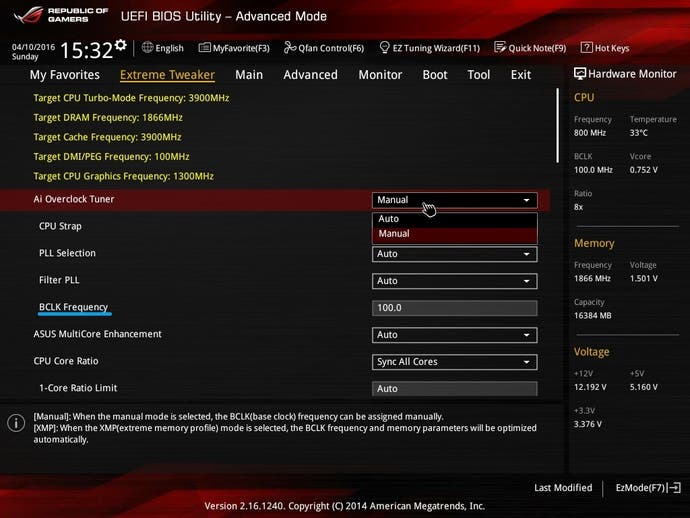Click Target DMI/PEG Frequency: 100MHz text
Screen dimensions: 690x518
[111, 156]
